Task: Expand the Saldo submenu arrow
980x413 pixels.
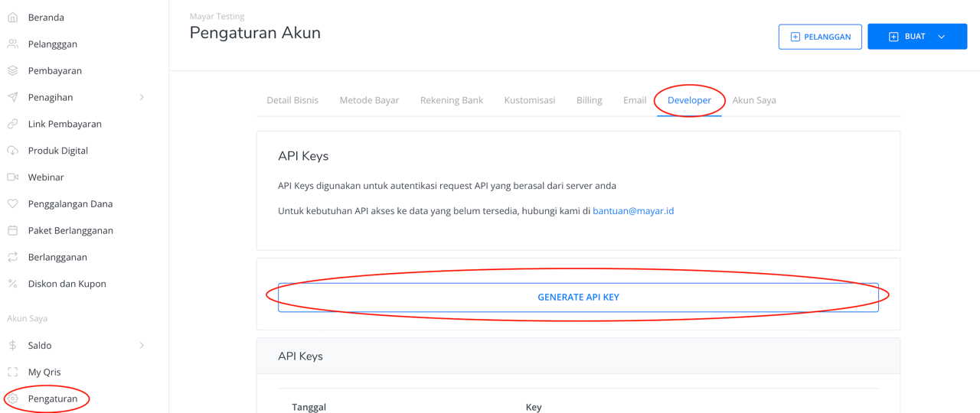Action: 142,346
